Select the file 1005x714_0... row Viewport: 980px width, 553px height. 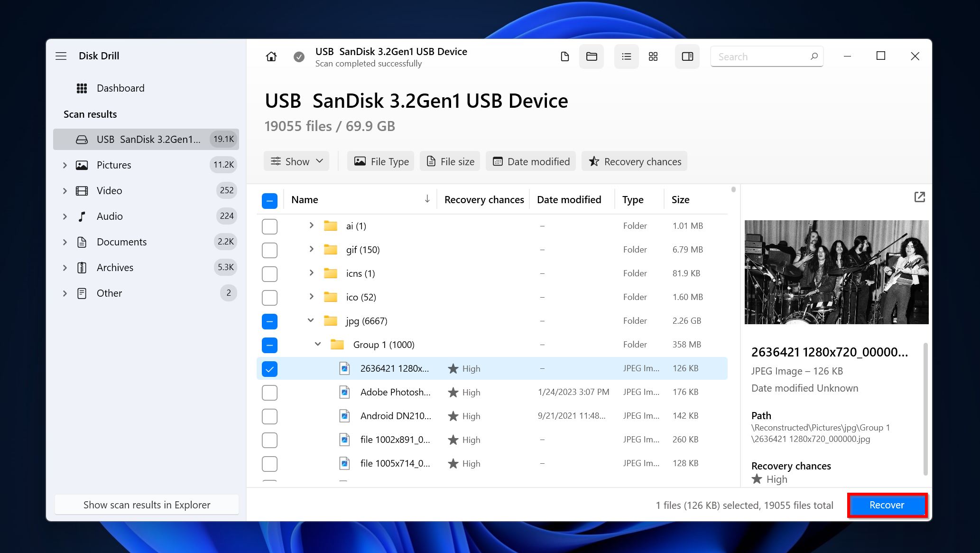492,463
